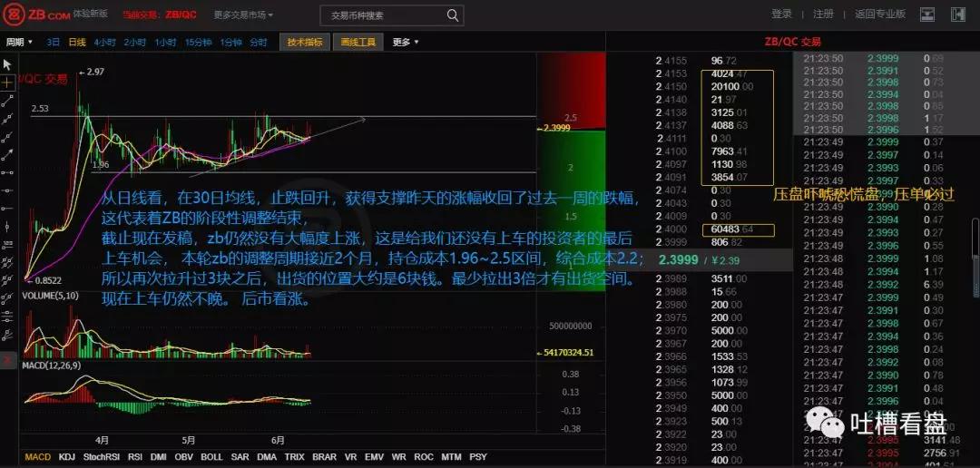Toggle the bottom panel layout icon
The height and width of the screenshot is (468, 980).
click(x=928, y=14)
